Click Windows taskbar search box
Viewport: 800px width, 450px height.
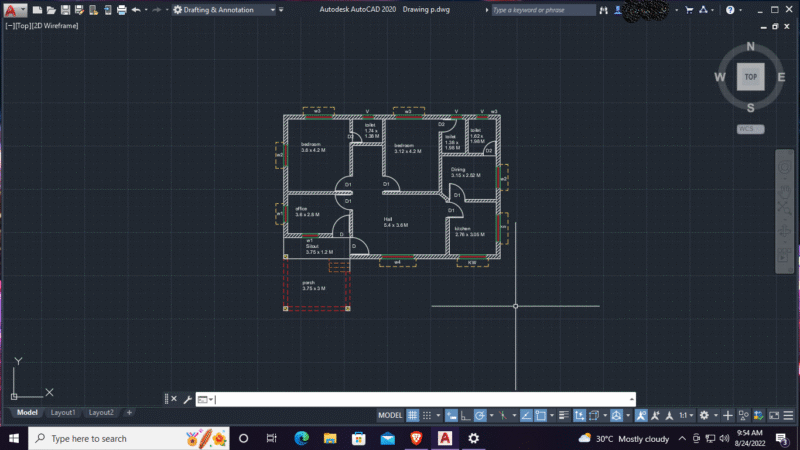pyautogui.click(x=129, y=438)
